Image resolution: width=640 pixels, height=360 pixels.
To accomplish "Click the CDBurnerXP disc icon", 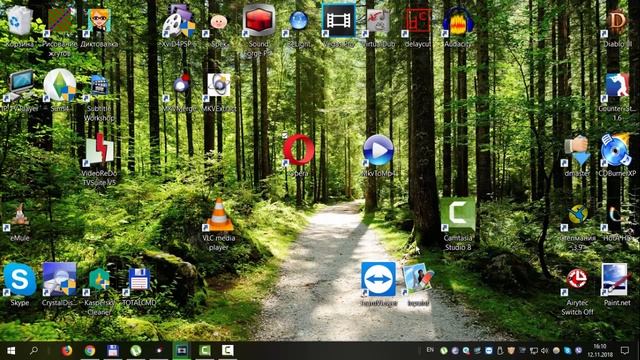I will pos(617,150).
